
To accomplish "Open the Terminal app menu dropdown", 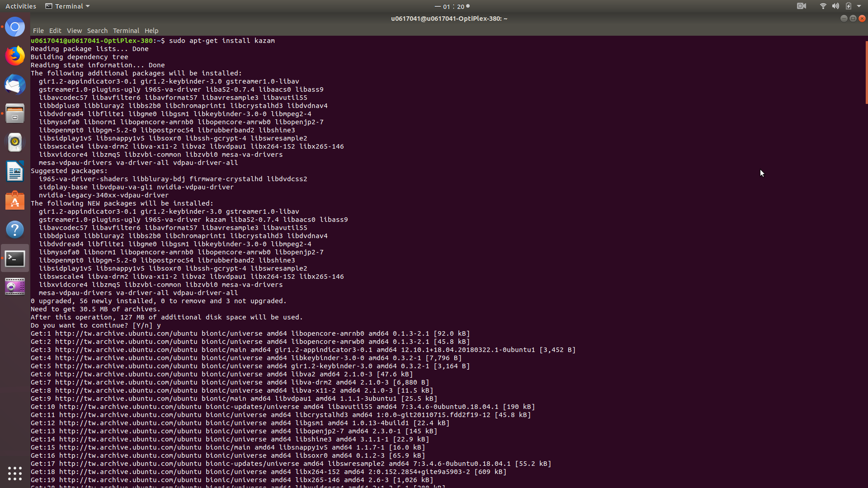I will point(67,6).
